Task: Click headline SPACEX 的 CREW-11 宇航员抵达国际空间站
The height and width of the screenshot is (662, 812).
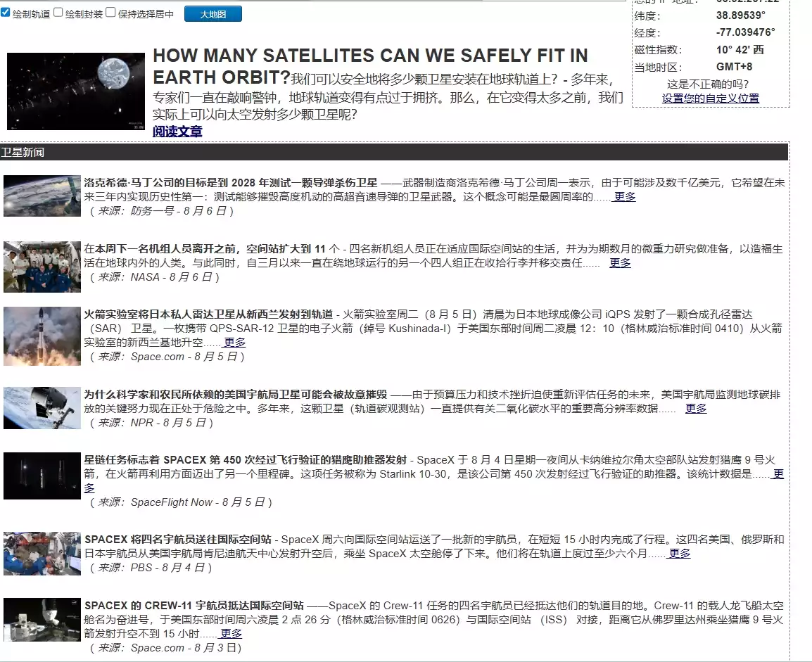Action: pos(194,606)
